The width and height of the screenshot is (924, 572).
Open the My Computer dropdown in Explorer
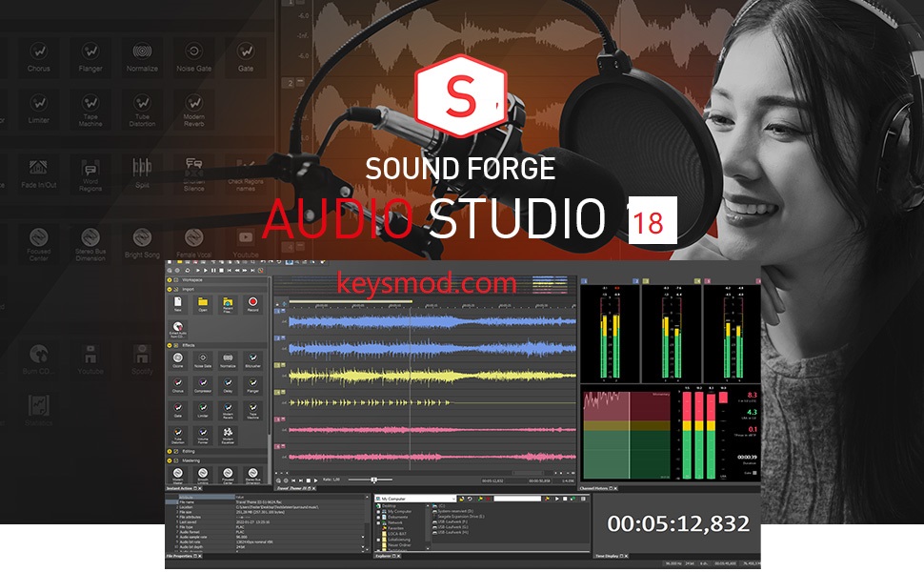coord(415,499)
